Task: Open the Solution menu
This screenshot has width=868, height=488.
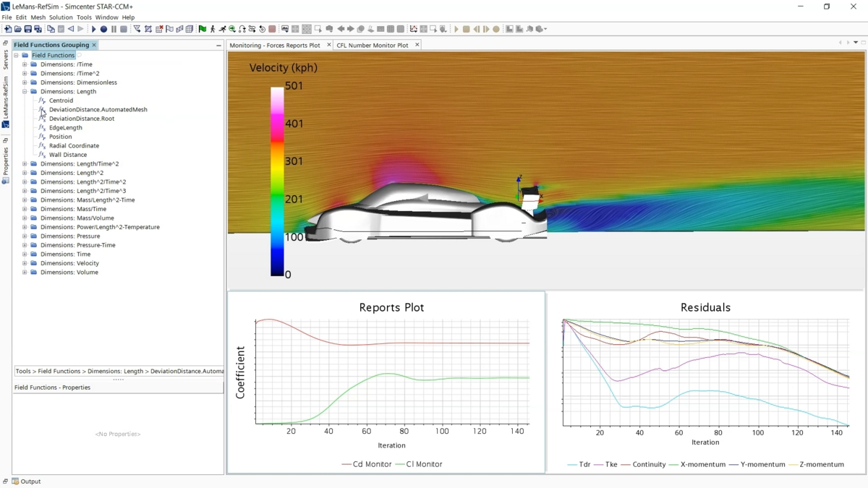Action: pyautogui.click(x=61, y=17)
